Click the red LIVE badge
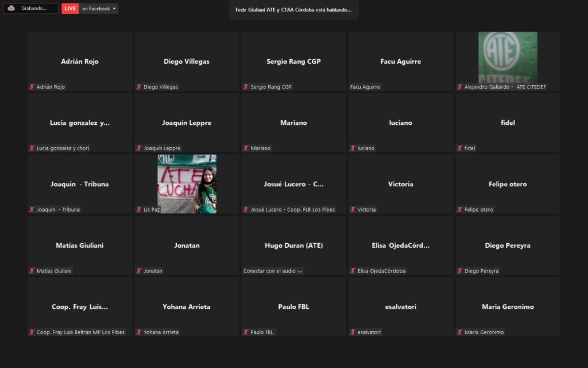588x368 pixels. 70,9
